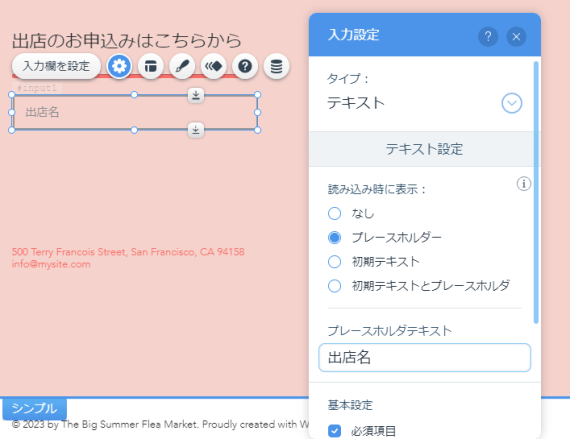Toggle the 必須項目 checkbox

tap(334, 431)
